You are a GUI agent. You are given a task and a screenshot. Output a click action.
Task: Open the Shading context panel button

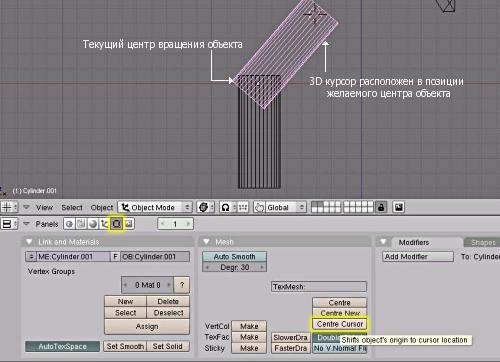[93, 224]
